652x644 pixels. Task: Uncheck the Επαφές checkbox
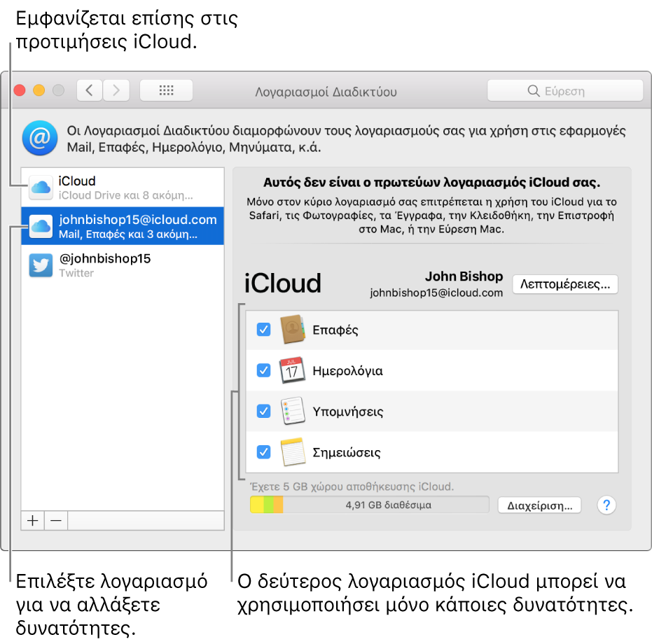point(263,330)
